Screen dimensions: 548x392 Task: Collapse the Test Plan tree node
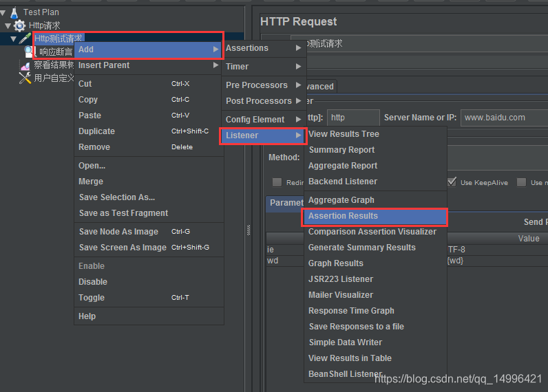(x=3, y=13)
